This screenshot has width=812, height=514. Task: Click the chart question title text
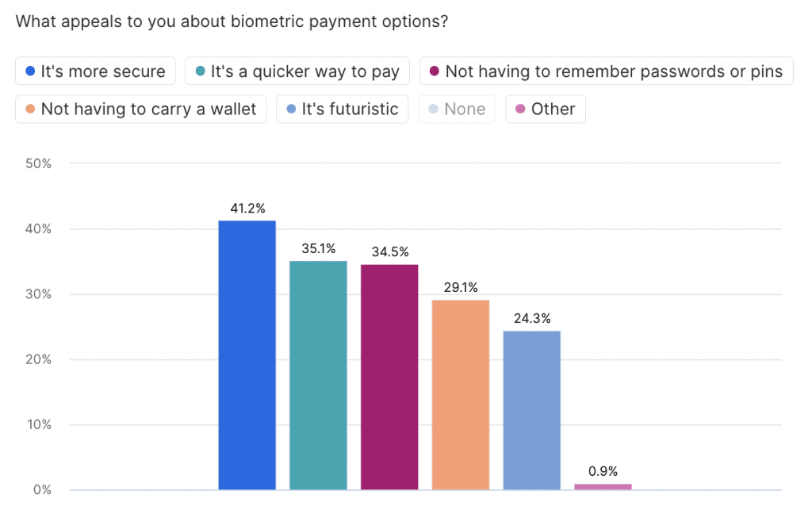point(232,21)
